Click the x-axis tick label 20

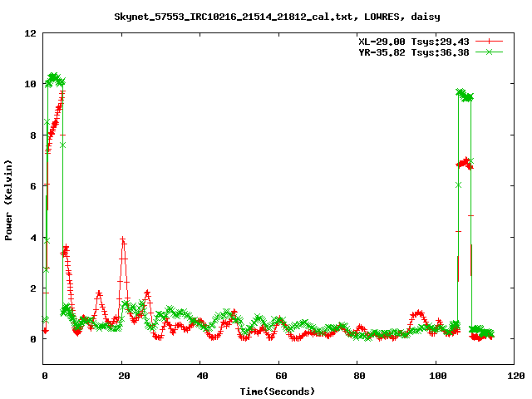(x=124, y=376)
